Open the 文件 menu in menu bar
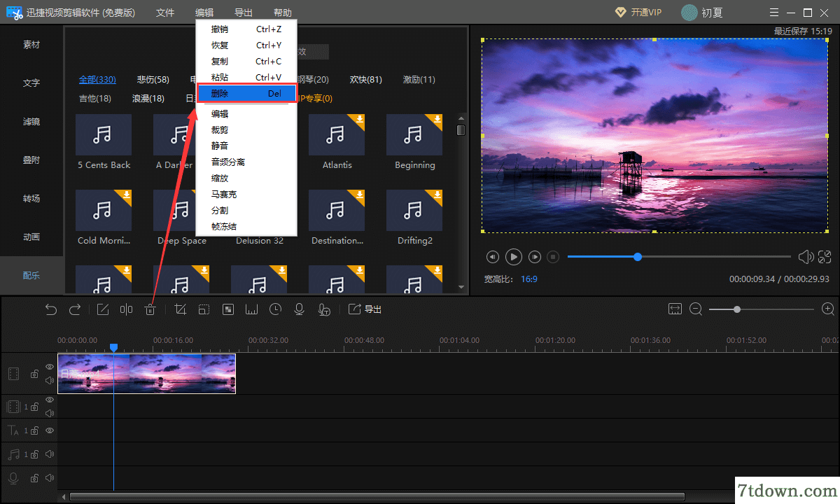 click(165, 13)
